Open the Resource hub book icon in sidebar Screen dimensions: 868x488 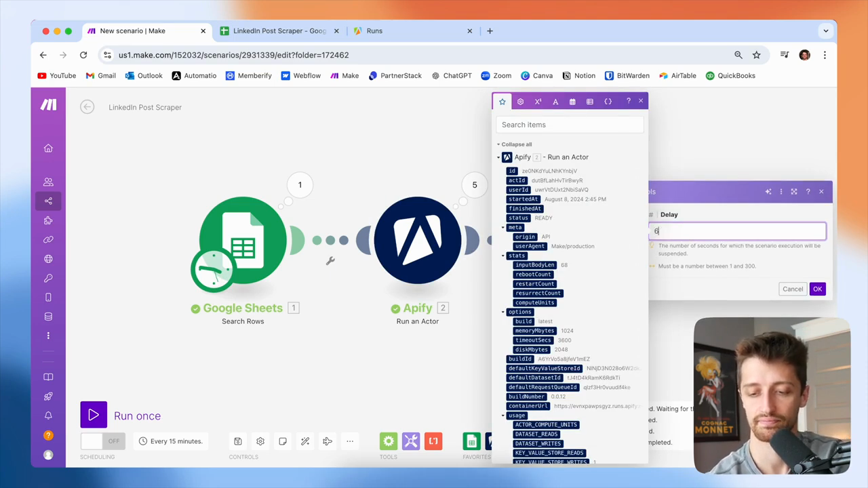tap(48, 377)
